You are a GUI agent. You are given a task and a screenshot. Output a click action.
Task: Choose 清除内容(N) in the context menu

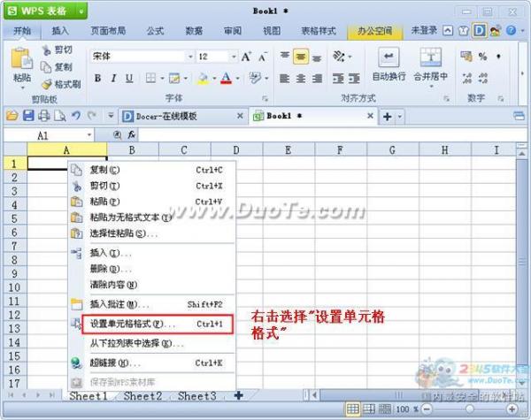click(151, 285)
